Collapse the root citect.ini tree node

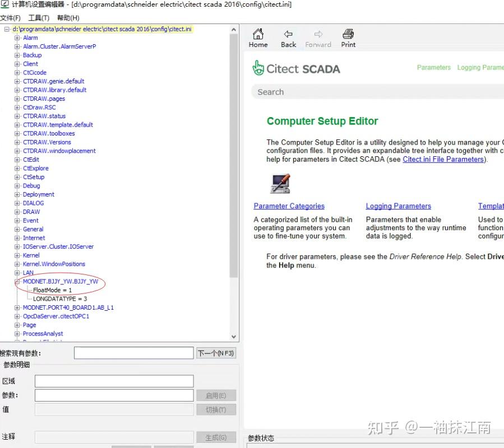point(7,29)
